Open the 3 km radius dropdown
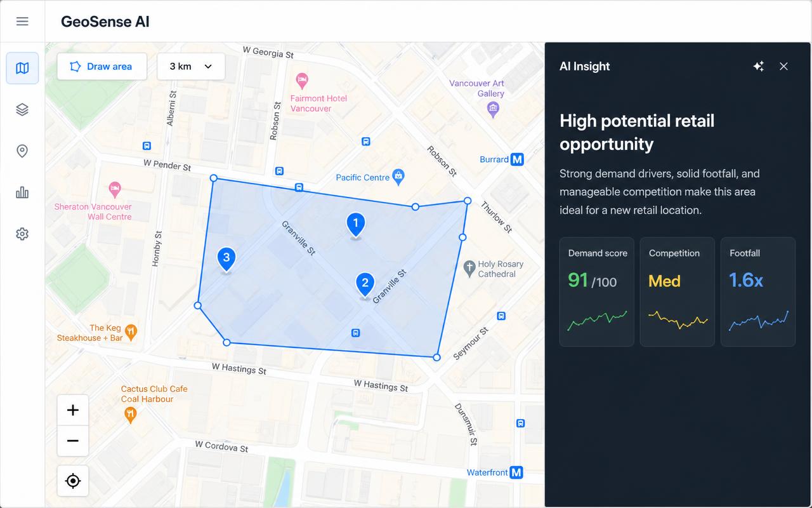The image size is (812, 508). pyautogui.click(x=191, y=66)
